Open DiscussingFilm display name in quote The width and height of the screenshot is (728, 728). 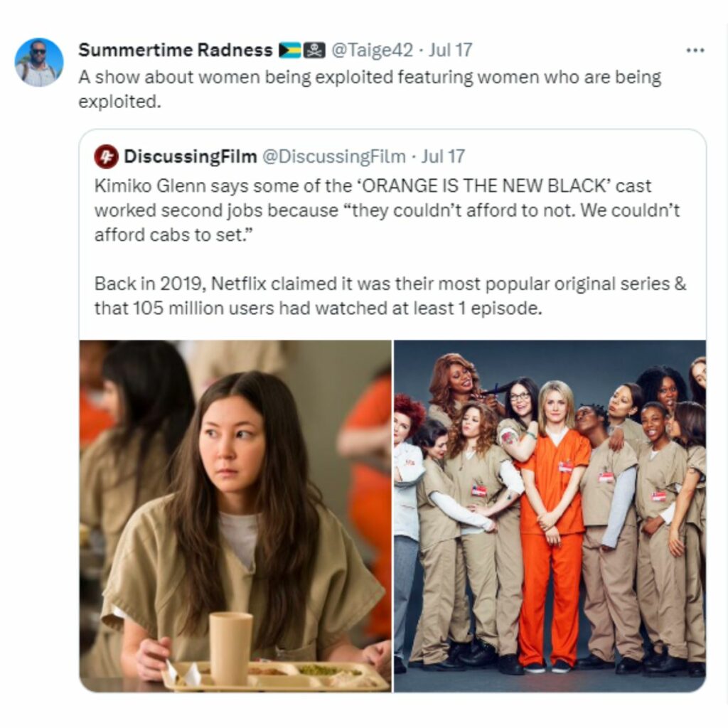pos(191,156)
